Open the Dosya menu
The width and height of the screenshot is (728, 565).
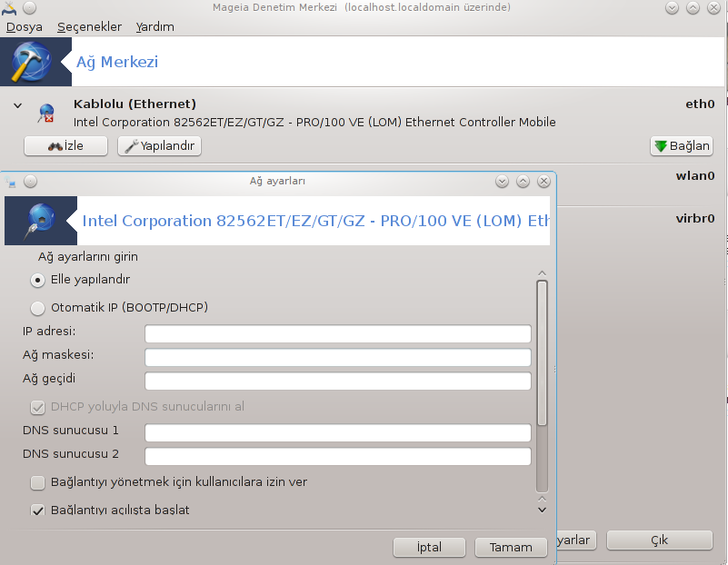25,27
